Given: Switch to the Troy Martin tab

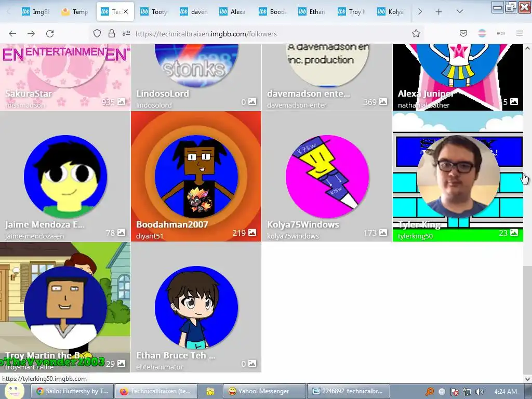Looking at the screenshot, I should pyautogui.click(x=352, y=12).
